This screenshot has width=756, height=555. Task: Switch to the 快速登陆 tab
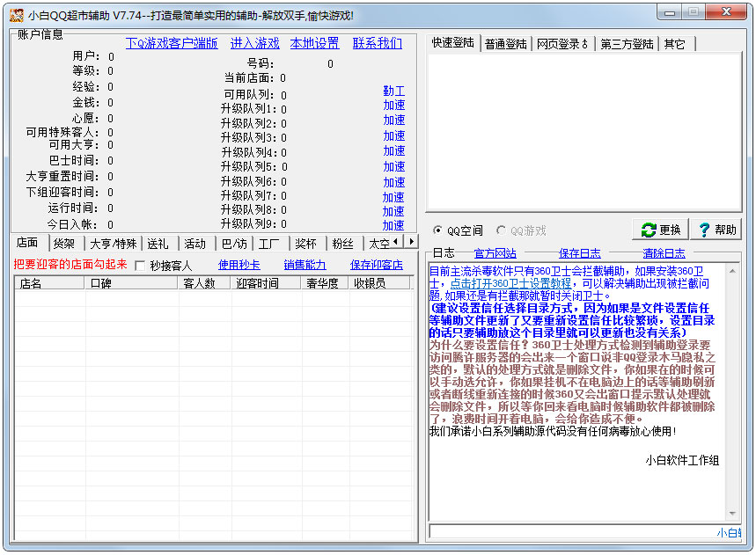453,42
